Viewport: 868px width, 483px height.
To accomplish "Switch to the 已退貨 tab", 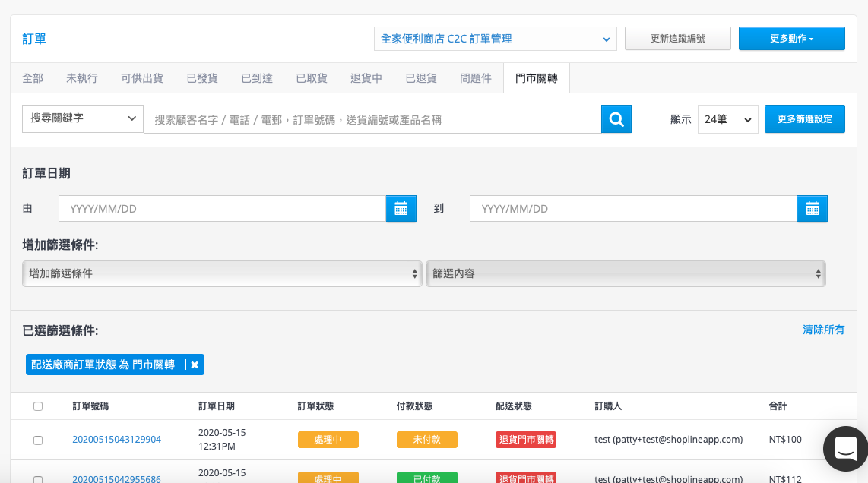I will 421,78.
